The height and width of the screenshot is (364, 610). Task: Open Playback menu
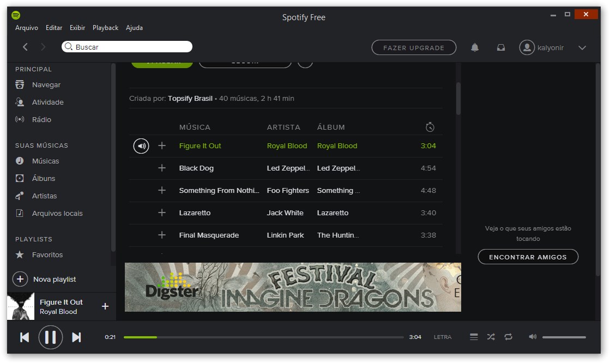pyautogui.click(x=105, y=28)
